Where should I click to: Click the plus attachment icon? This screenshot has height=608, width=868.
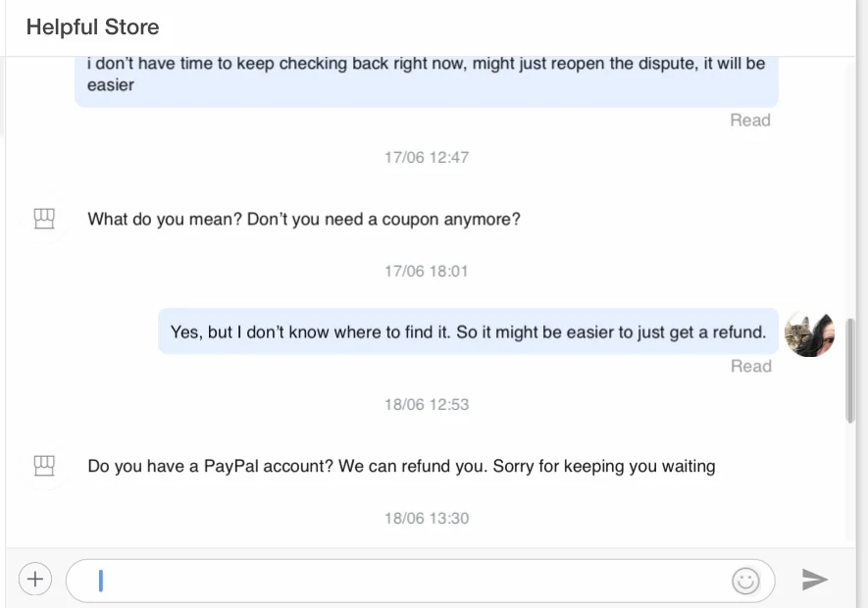click(35, 579)
